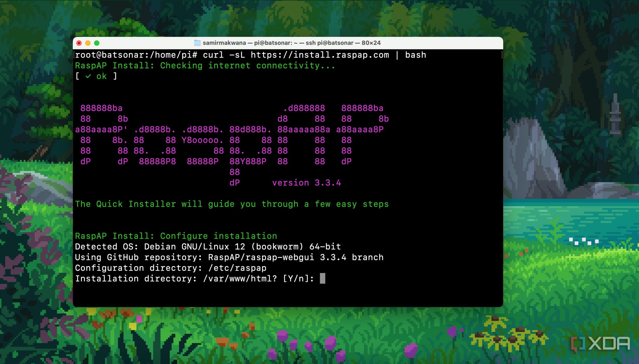Maximize the terminal using green button
Image resolution: width=639 pixels, height=364 pixels.
coord(97,43)
